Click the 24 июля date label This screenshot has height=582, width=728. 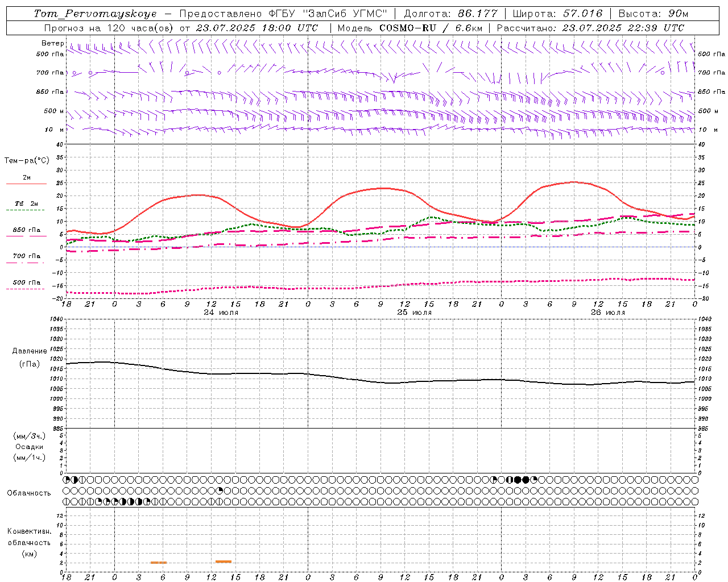(221, 313)
